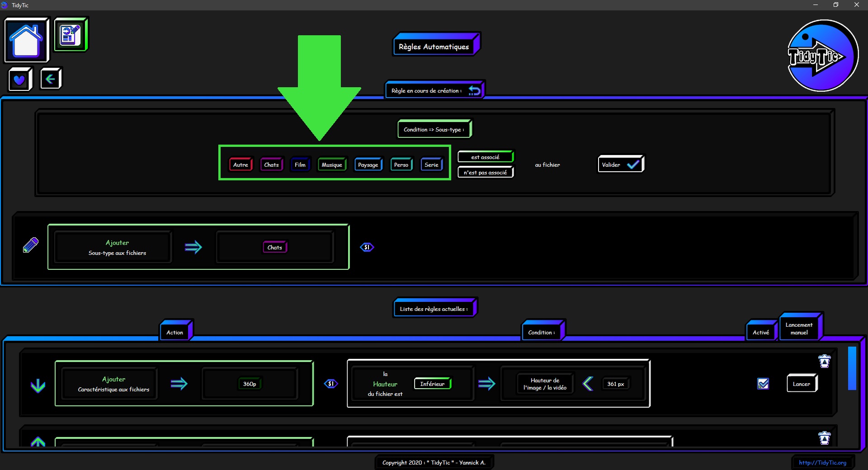Click the SI badge in the rule being created
Image resolution: width=868 pixels, height=470 pixels.
click(367, 247)
